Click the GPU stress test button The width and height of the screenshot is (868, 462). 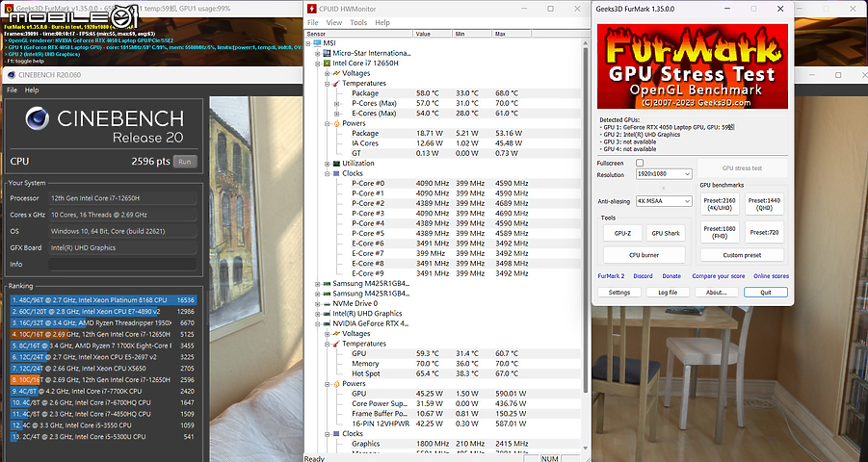pyautogui.click(x=742, y=167)
